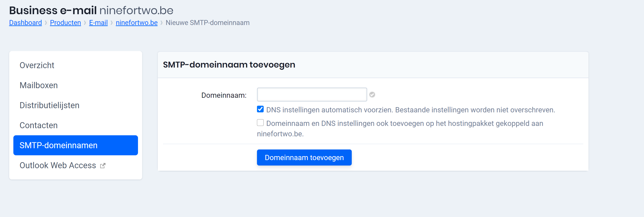Viewport: 644px width, 217px height.
Task: Open the Overzicht section
Action: tap(37, 65)
